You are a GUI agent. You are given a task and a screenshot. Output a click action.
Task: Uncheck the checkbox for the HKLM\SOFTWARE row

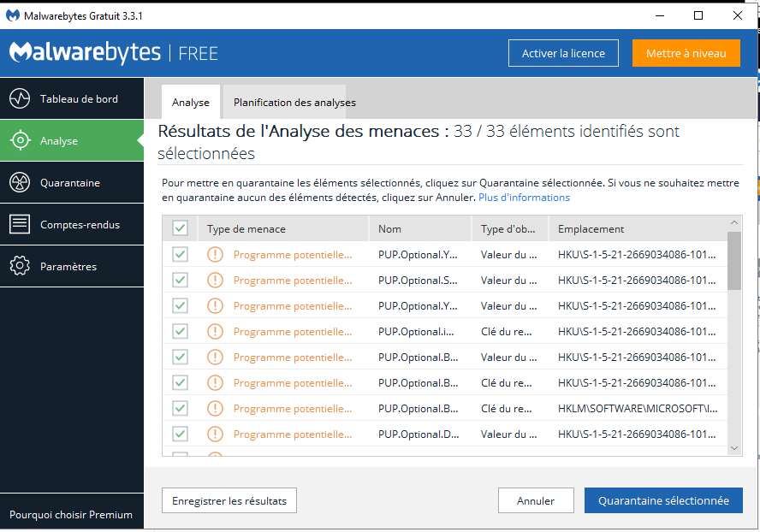[181, 409]
